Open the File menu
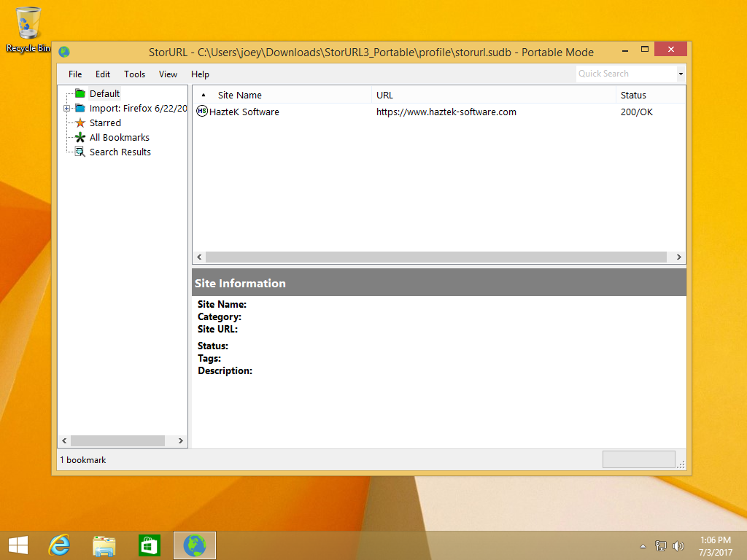Image resolution: width=747 pixels, height=560 pixels. (x=75, y=74)
